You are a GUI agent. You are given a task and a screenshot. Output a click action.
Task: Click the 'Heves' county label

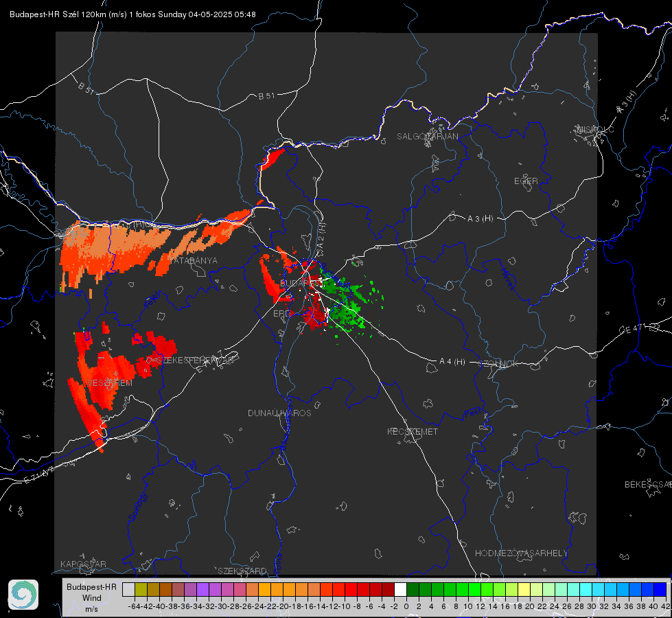[507, 278]
